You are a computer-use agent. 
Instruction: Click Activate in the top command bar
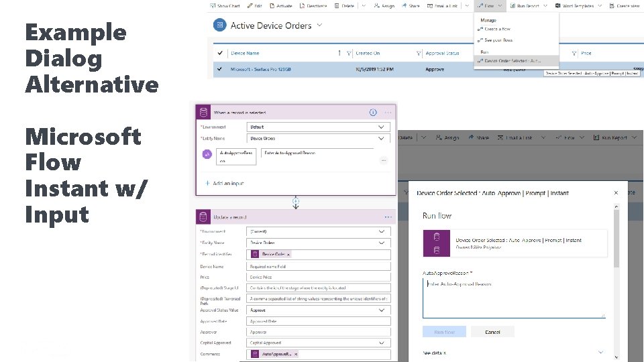pyautogui.click(x=281, y=6)
